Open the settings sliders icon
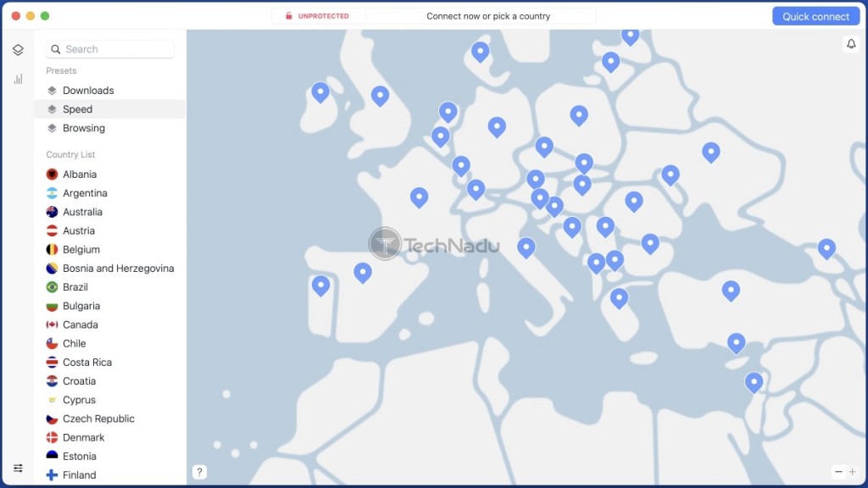 18,468
